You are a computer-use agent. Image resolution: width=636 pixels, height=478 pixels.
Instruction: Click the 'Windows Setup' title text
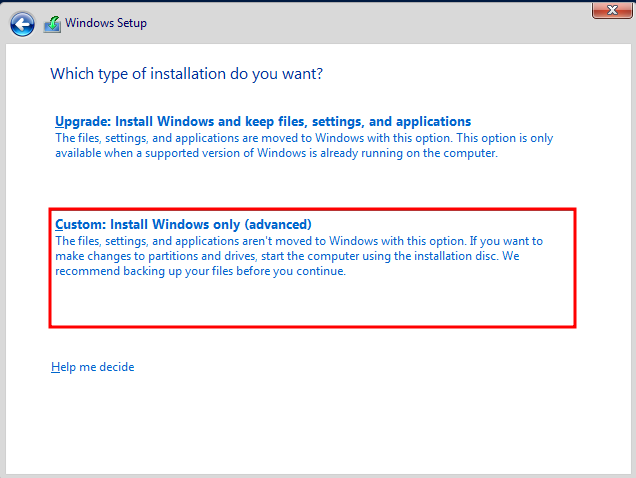tap(106, 23)
